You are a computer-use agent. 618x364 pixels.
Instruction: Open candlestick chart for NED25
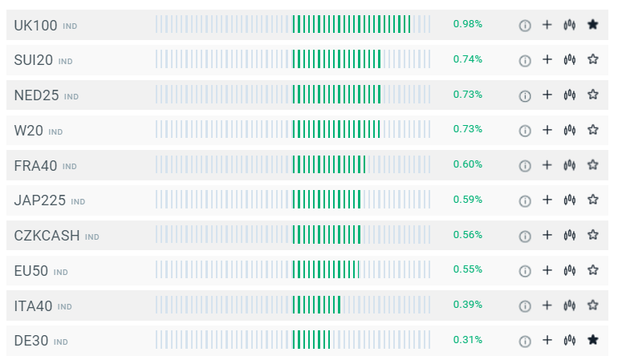coord(570,95)
